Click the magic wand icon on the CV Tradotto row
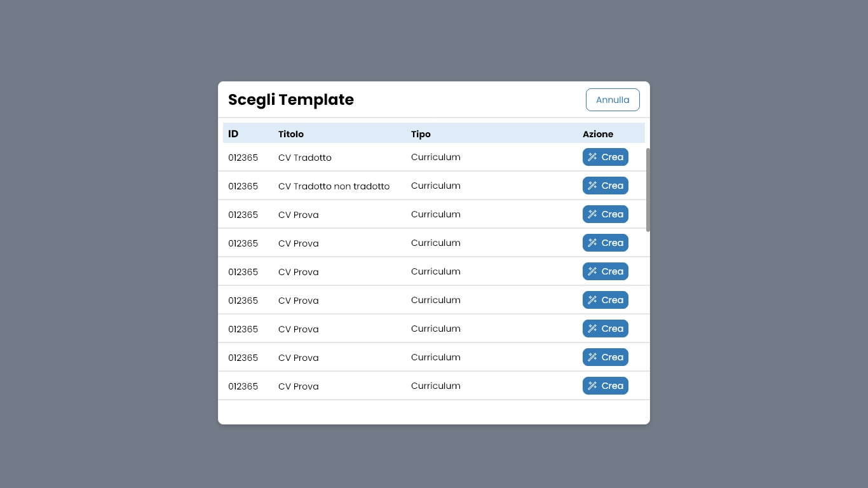The width and height of the screenshot is (868, 488). pyautogui.click(x=592, y=157)
